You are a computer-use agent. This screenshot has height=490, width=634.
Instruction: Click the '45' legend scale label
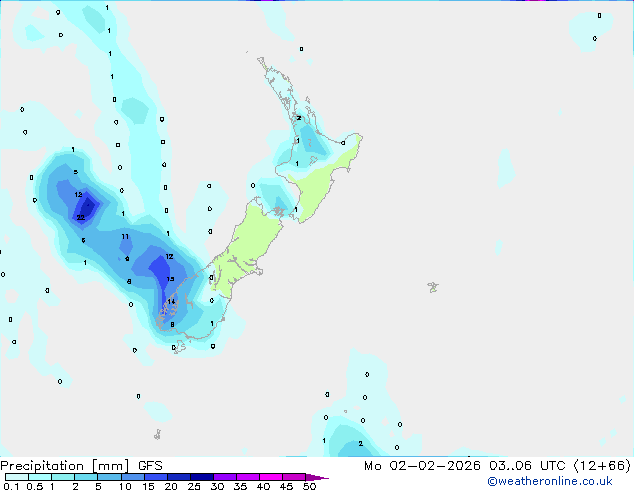point(286,486)
